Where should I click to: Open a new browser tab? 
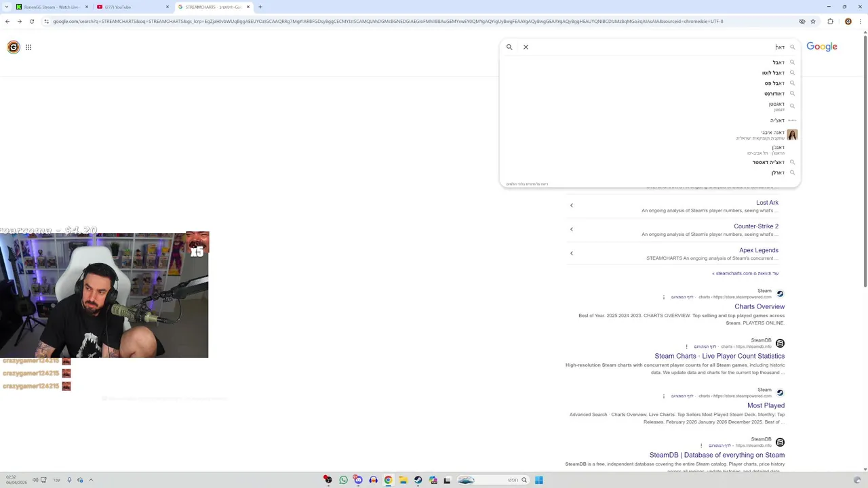coord(260,7)
